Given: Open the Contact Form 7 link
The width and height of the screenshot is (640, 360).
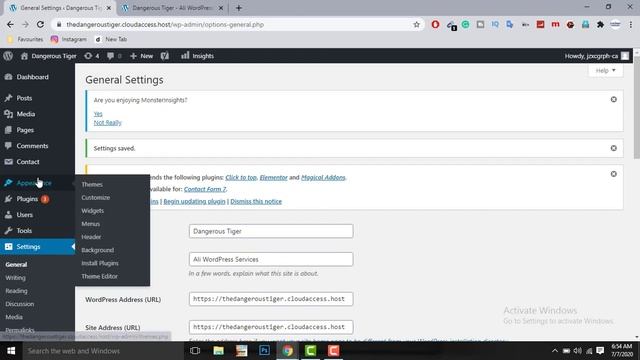Looking at the screenshot, I should coord(205,189).
